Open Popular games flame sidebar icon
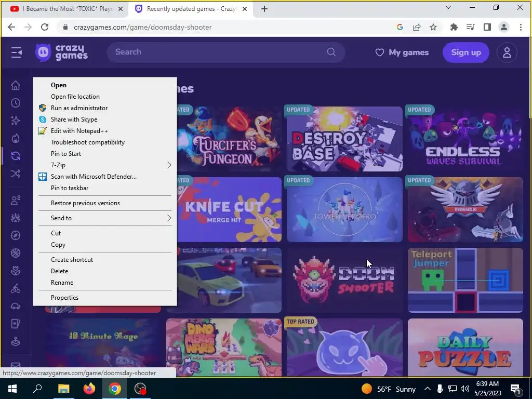The image size is (532, 399). click(16, 138)
